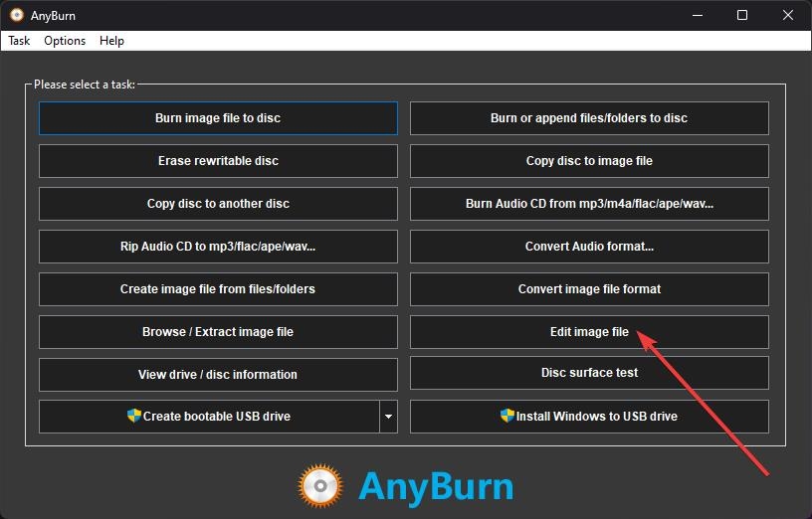Expand dropdown arrow beside Create bootable USB drive

point(388,417)
